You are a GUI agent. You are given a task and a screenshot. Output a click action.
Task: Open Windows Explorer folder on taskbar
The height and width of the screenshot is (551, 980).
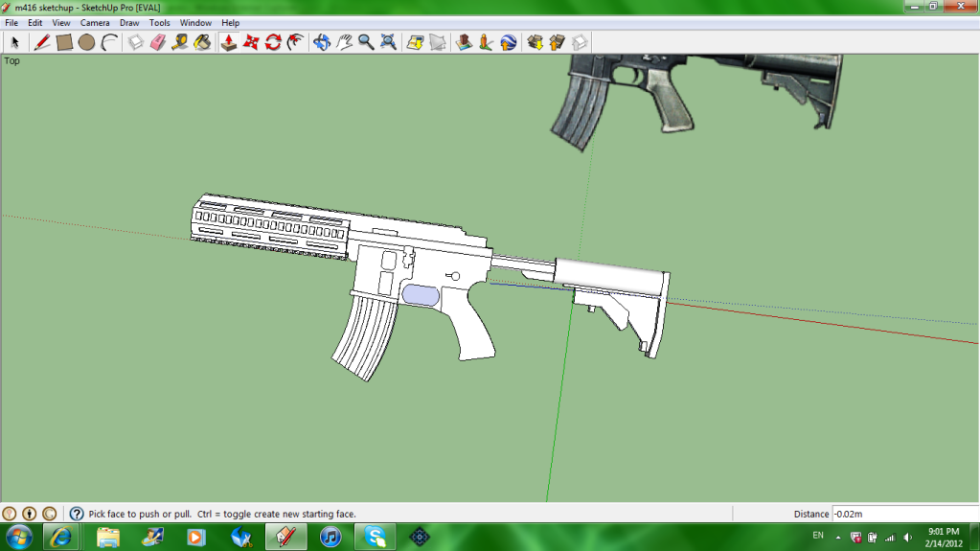pos(108,538)
